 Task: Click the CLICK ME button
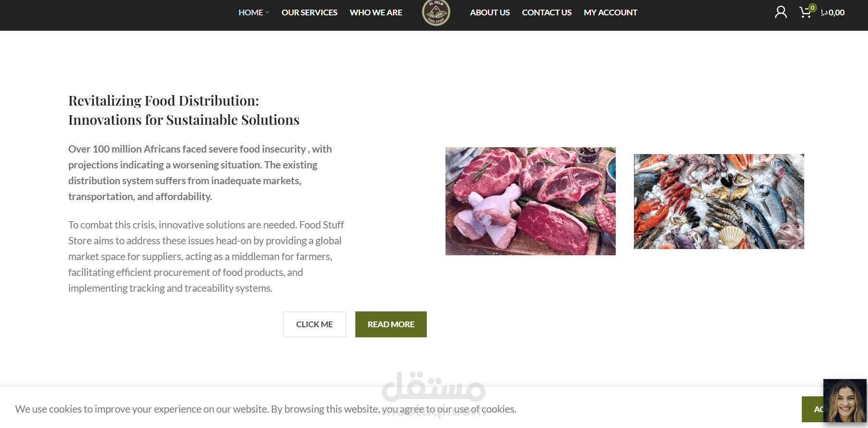point(315,324)
